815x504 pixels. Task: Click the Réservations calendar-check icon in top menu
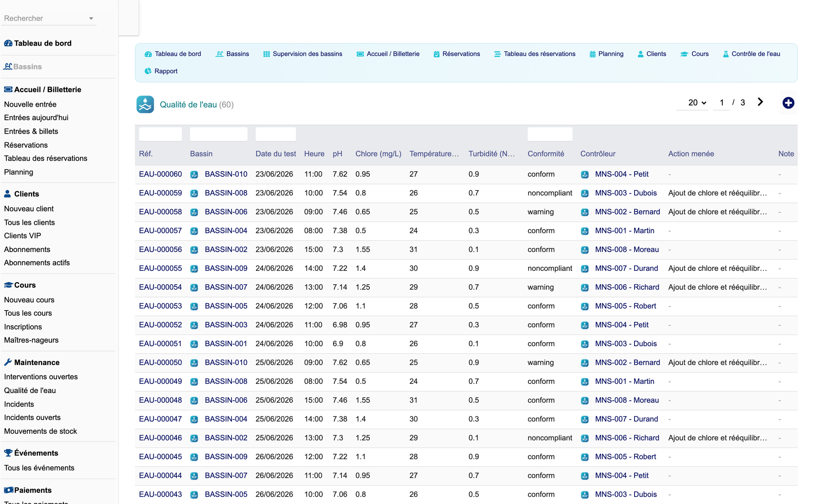tap(436, 54)
